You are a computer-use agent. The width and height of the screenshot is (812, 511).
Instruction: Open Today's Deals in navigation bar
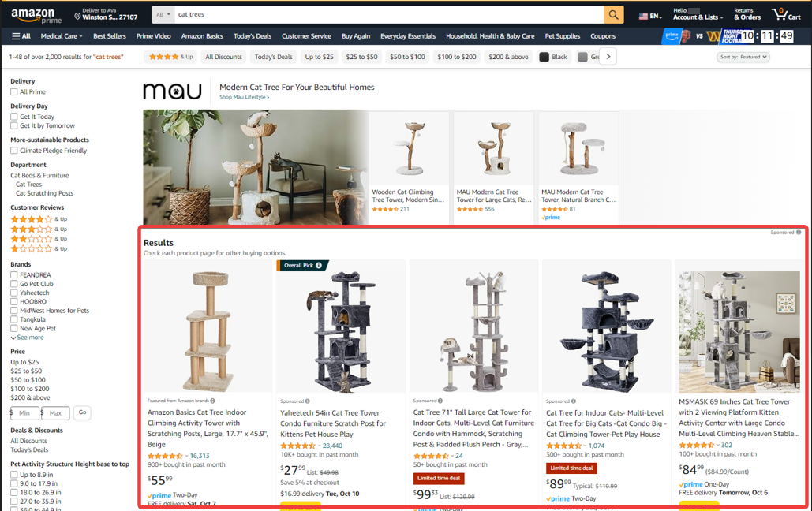point(253,36)
